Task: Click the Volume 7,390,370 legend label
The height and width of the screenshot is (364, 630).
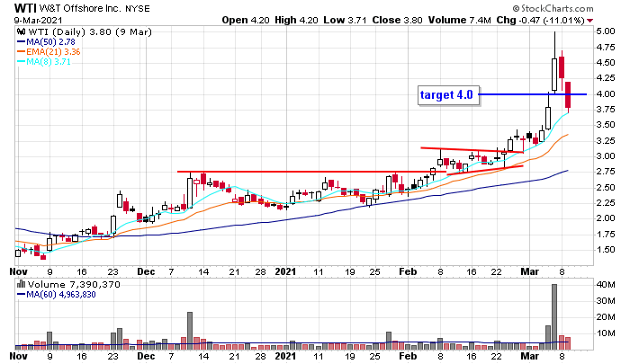Action: tap(74, 285)
